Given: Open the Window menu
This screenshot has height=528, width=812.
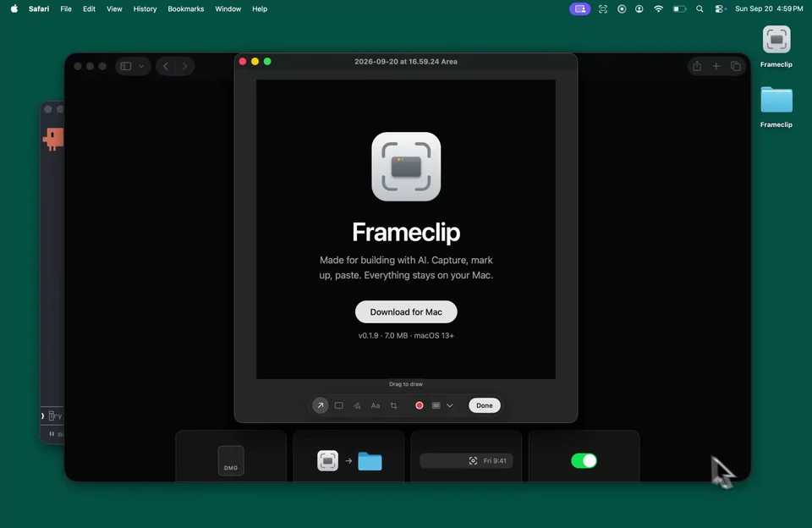Looking at the screenshot, I should click(228, 8).
